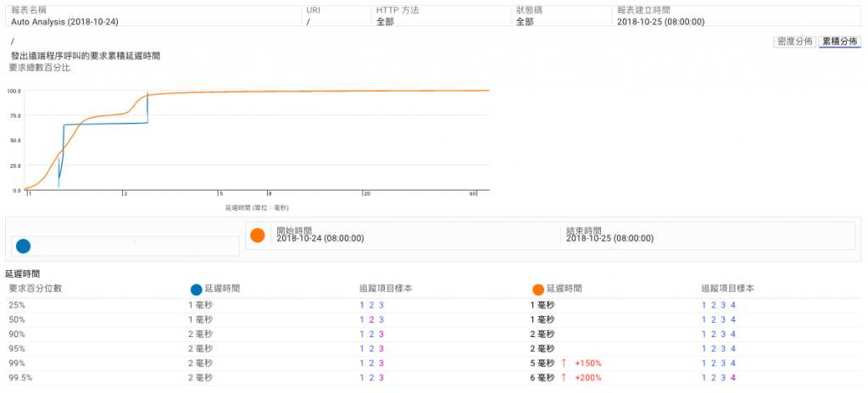Click orange dot in 延遲時間 column header
868x393 pixels.
pos(538,290)
